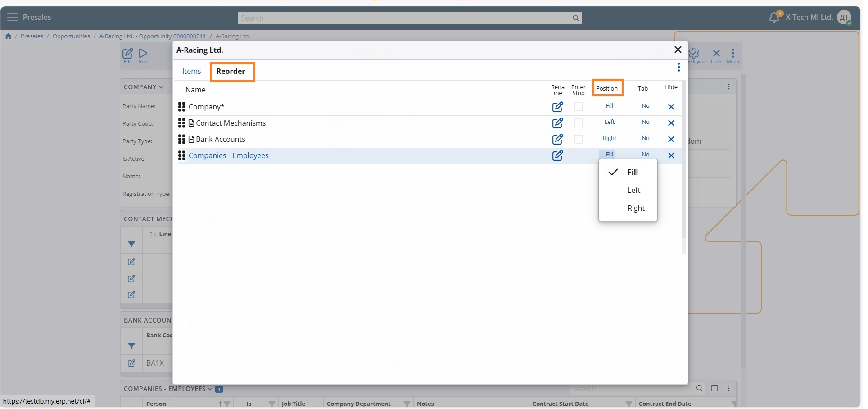This screenshot has width=868, height=409.
Task: Open the dialog's three-dots options menu
Action: 678,67
